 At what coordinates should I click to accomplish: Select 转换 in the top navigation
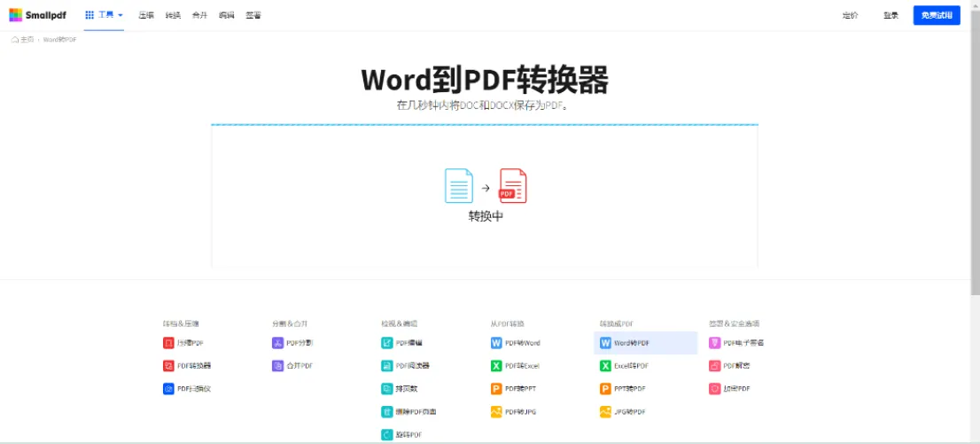click(x=173, y=15)
